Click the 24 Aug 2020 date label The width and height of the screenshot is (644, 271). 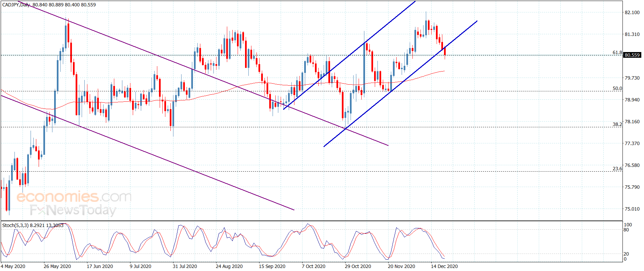coord(229,266)
